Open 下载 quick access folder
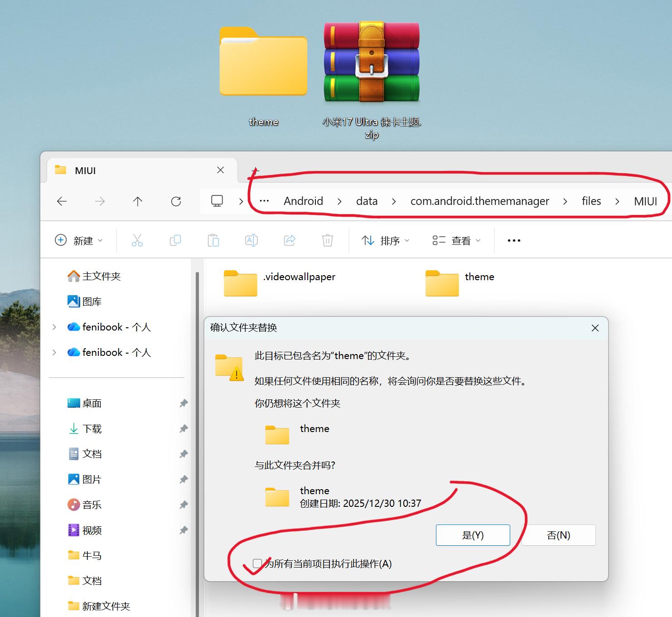This screenshot has width=672, height=617. pos(85,428)
